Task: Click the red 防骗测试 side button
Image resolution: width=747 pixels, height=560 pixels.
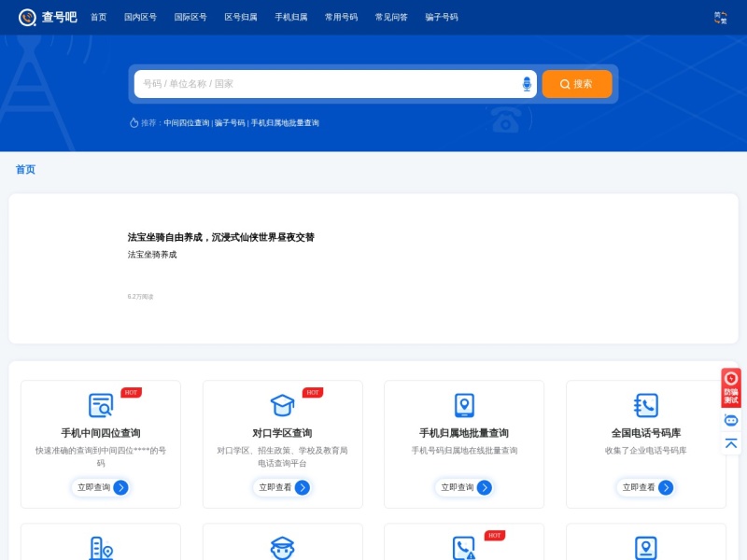Action: pos(731,387)
